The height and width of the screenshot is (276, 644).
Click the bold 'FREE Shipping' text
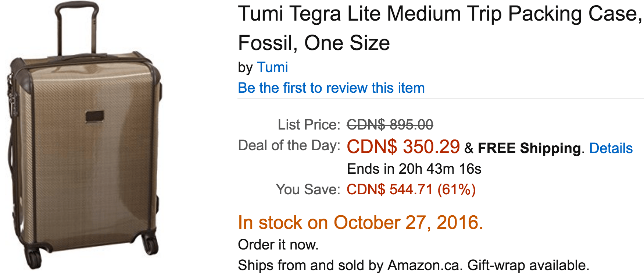click(530, 148)
